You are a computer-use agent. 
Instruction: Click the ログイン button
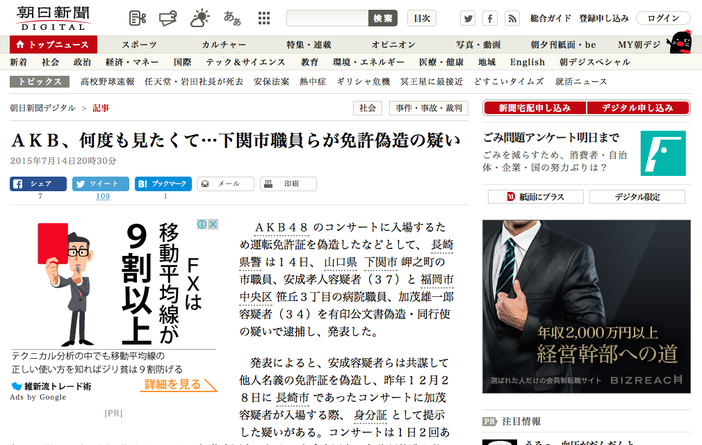click(x=663, y=18)
